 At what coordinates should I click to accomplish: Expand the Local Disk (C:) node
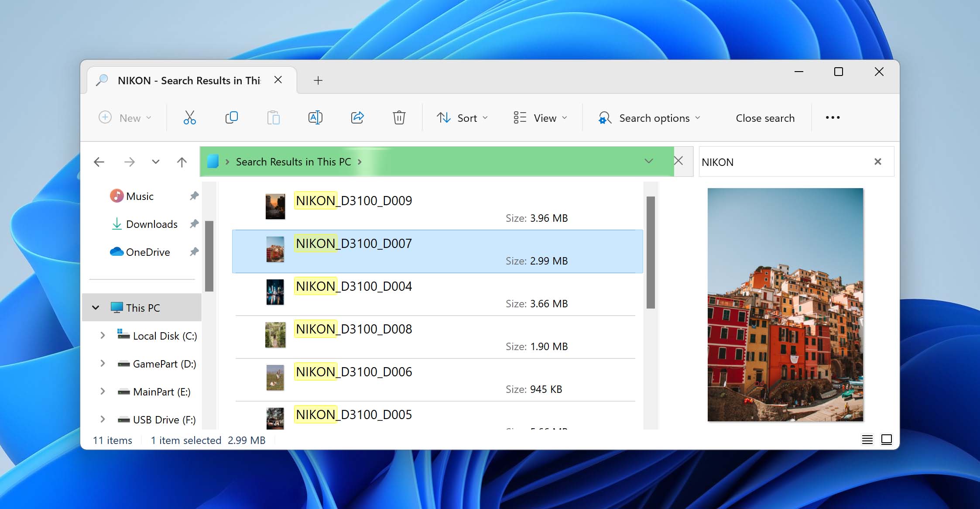point(103,336)
